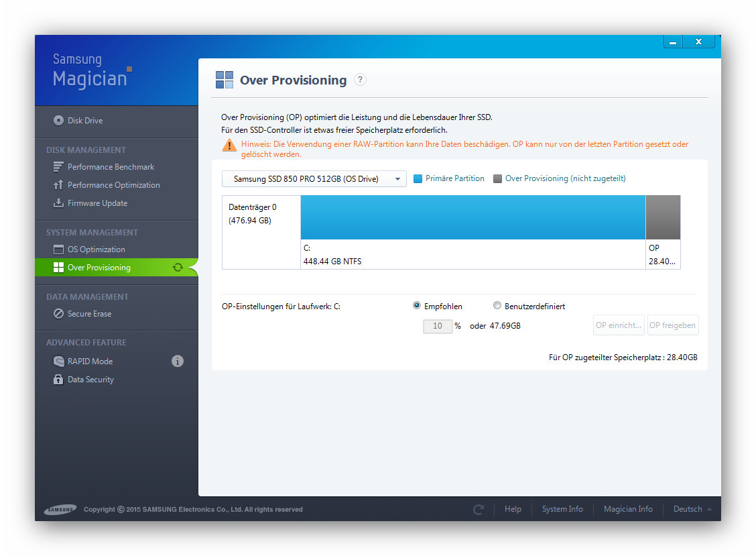The height and width of the screenshot is (556, 756).
Task: Click the RAPID Mode icon
Action: pyautogui.click(x=58, y=361)
